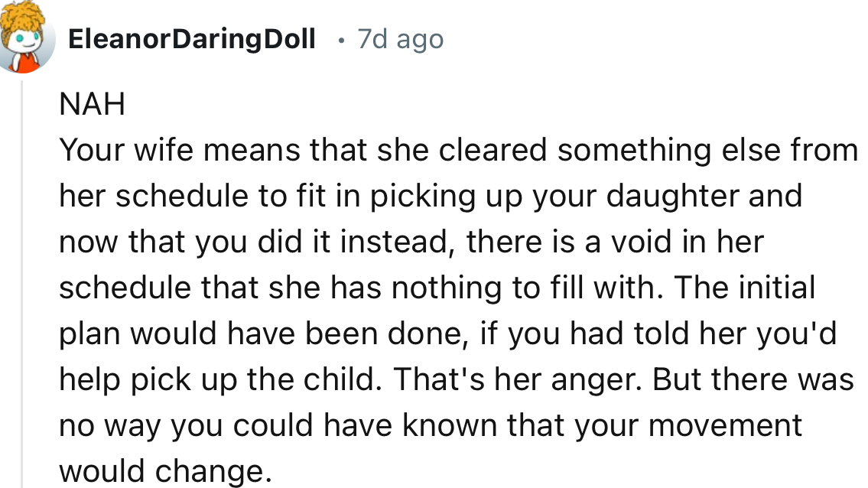Click the "7d ago" comment timestamp

pyautogui.click(x=400, y=39)
